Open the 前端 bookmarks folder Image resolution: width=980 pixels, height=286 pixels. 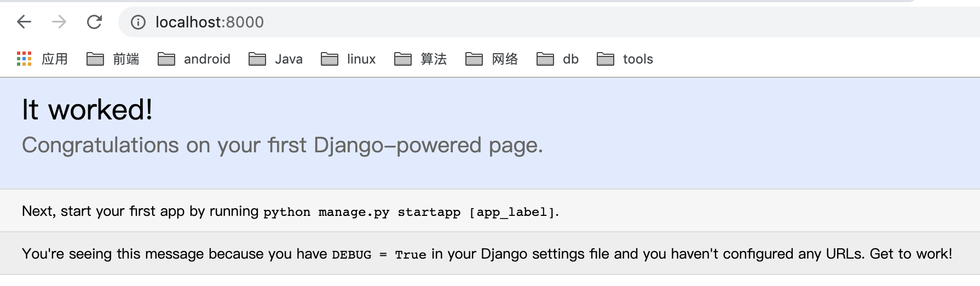click(x=113, y=59)
